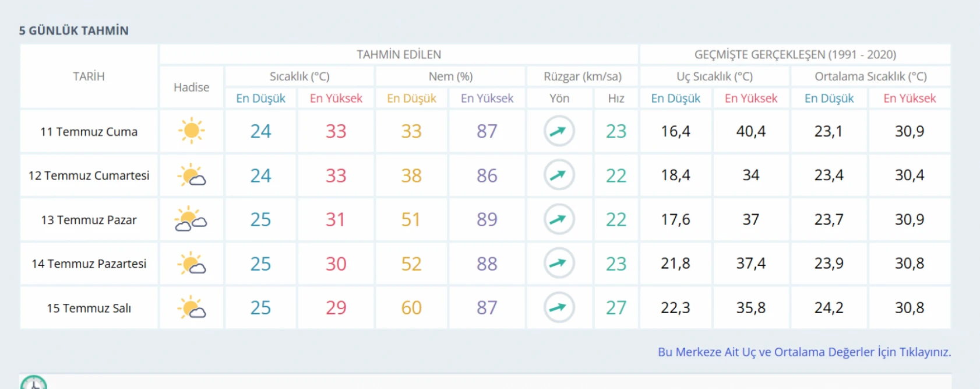Open the Uç ve Ortalama Değerler link
The height and width of the screenshot is (389, 980).
pos(804,352)
